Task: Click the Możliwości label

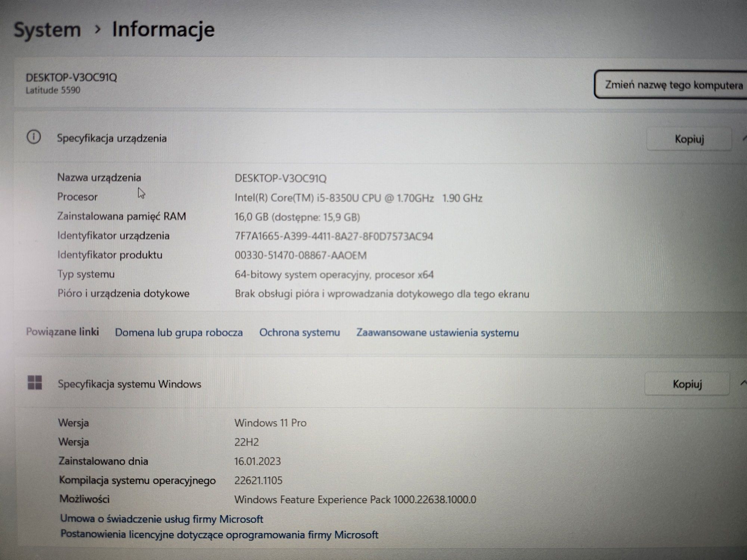Action: tap(84, 499)
